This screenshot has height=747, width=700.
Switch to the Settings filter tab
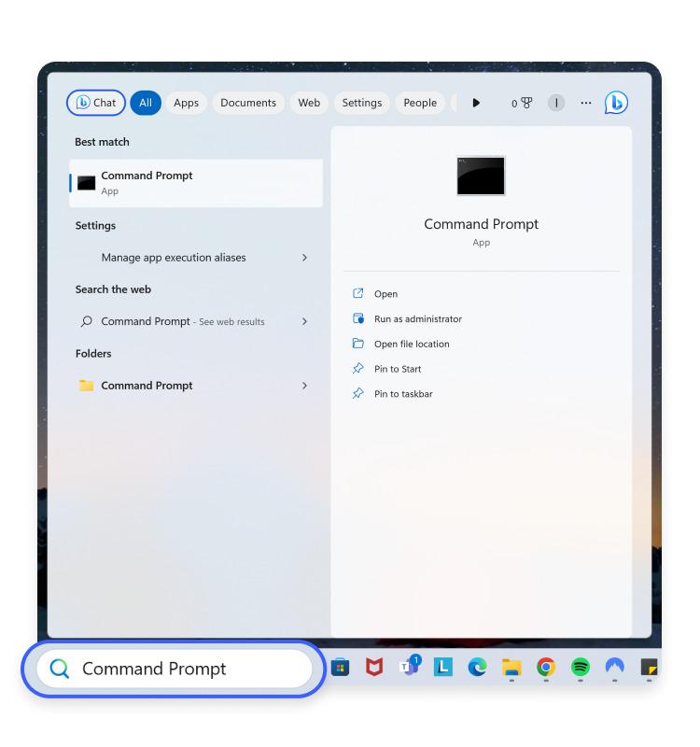pyautogui.click(x=362, y=103)
